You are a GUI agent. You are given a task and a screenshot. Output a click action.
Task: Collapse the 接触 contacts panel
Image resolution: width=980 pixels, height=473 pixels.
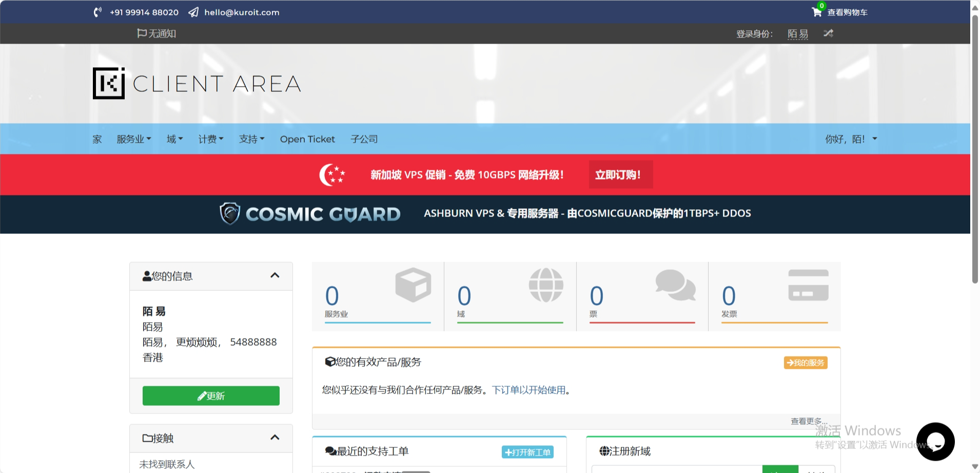tap(275, 438)
